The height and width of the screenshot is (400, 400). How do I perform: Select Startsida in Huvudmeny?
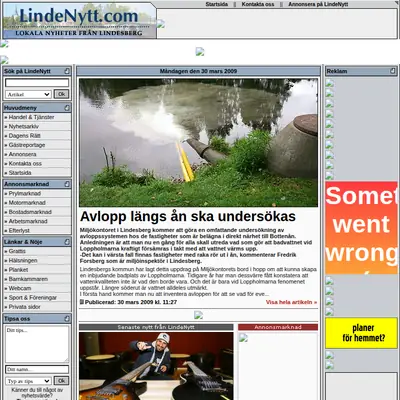20,173
